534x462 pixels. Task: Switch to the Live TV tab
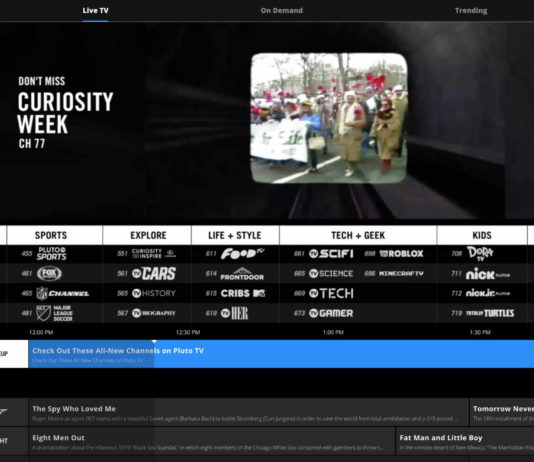point(95,11)
